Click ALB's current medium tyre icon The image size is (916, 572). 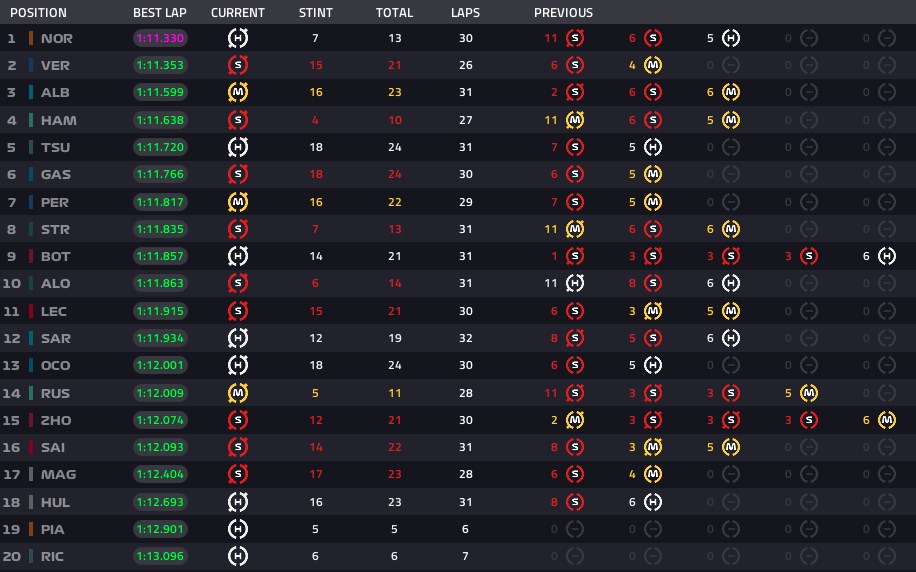(238, 92)
